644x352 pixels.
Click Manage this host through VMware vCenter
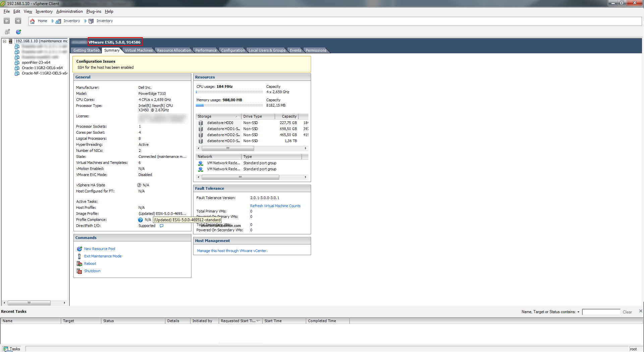coord(232,251)
